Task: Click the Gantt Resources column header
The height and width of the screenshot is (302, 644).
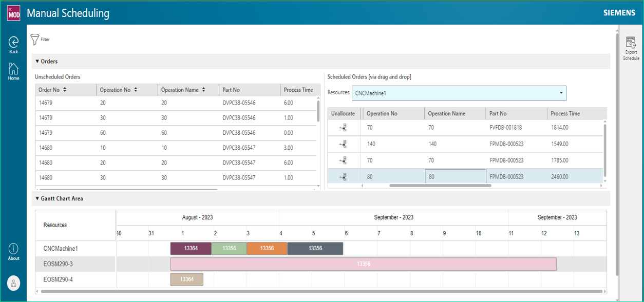Action: (75, 225)
